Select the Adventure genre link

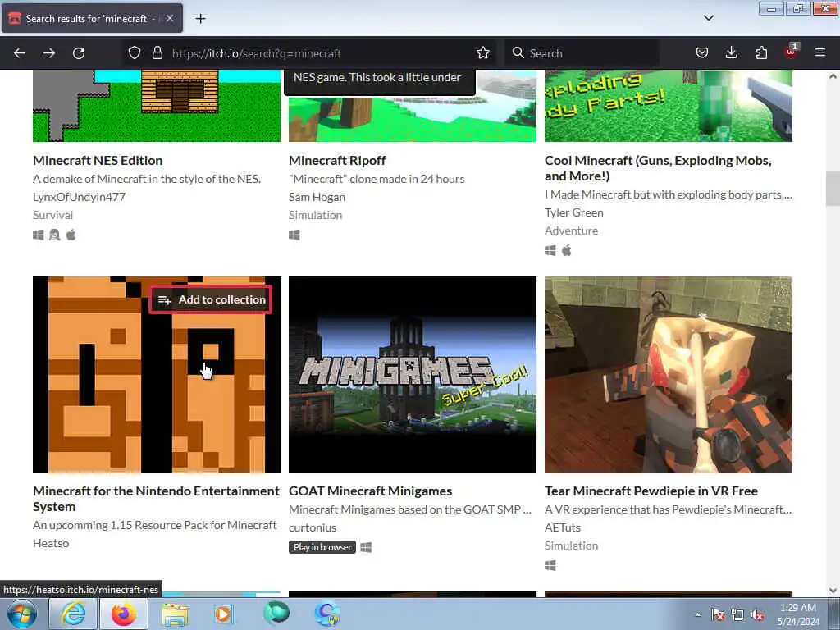tap(571, 231)
